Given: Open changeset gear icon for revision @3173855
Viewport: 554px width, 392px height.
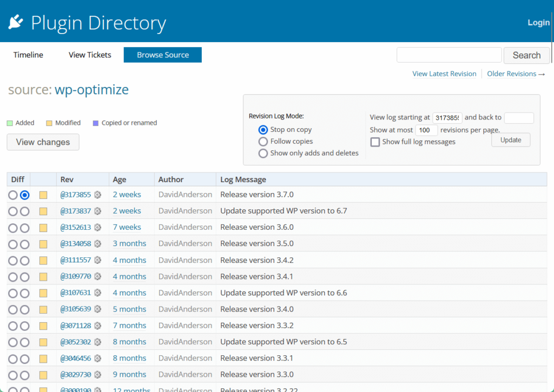Looking at the screenshot, I should (98, 195).
